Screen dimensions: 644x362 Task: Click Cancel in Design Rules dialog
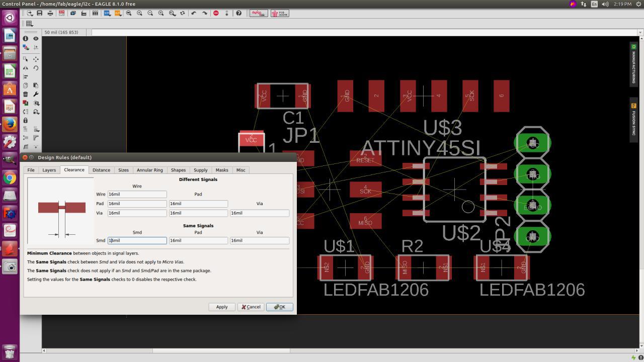(250, 307)
